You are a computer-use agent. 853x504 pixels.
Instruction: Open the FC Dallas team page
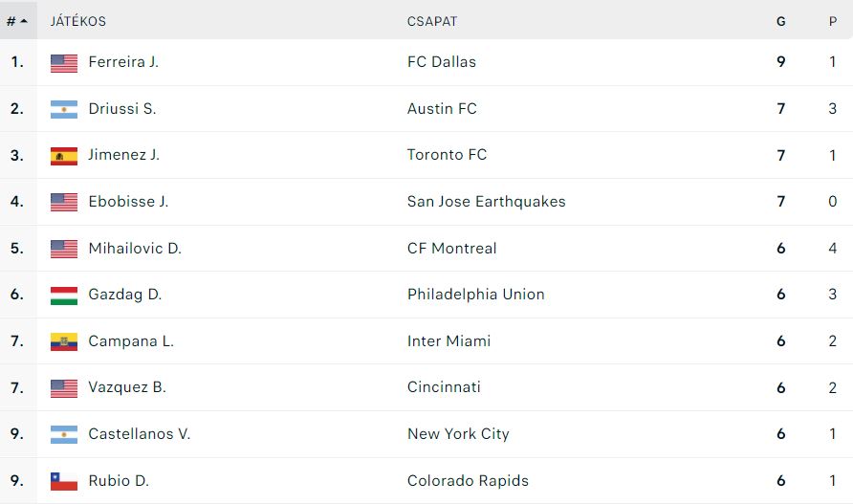pyautogui.click(x=442, y=62)
